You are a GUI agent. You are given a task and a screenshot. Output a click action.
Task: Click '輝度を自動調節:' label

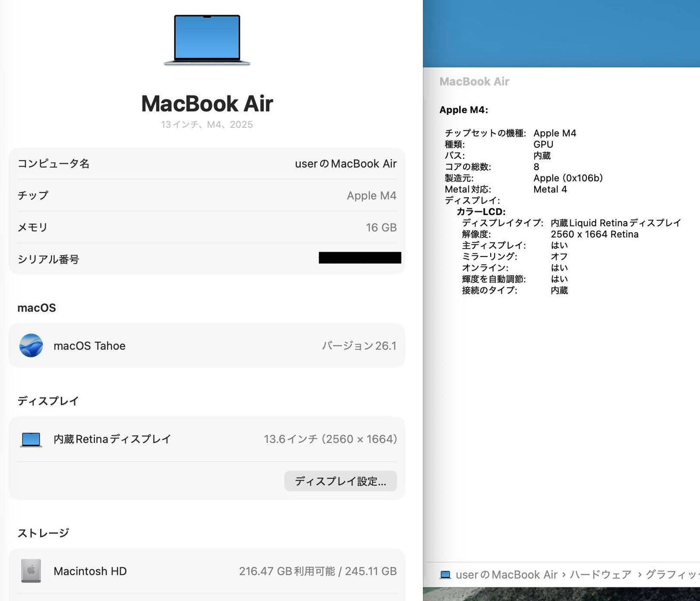coord(494,279)
